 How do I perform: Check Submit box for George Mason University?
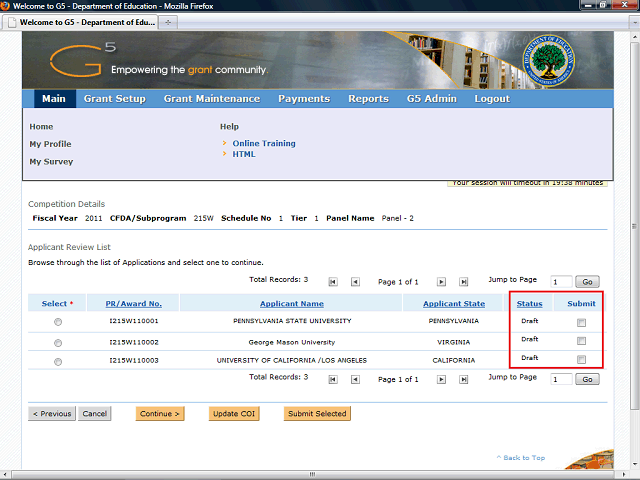[580, 341]
